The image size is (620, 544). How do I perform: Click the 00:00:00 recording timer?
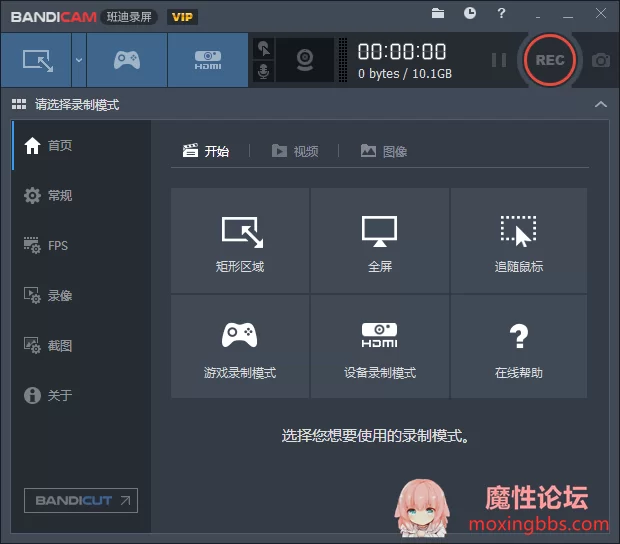402,52
